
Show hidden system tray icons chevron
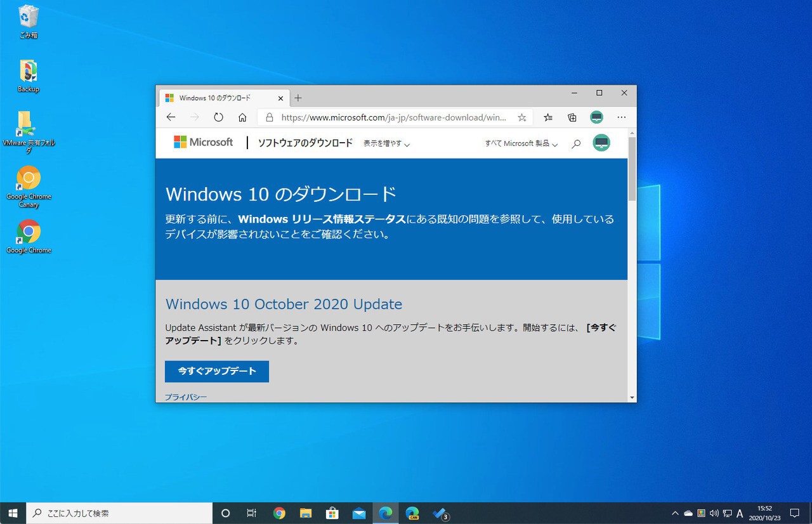pos(675,513)
